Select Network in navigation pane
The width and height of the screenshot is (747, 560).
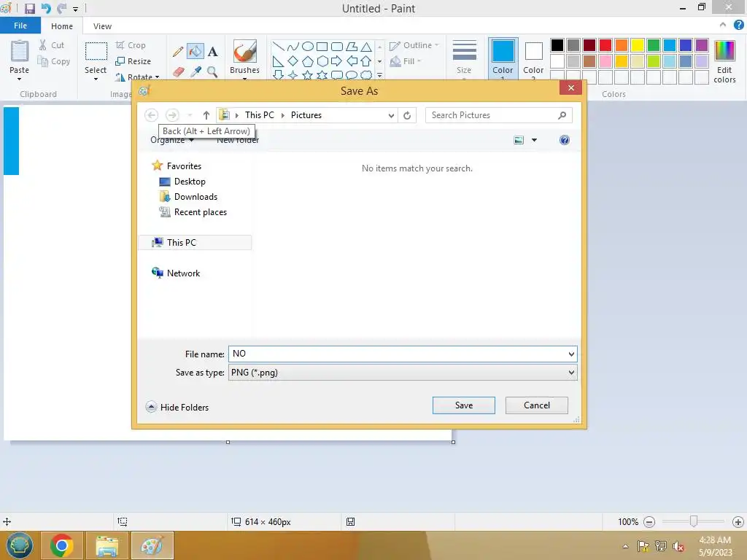(183, 273)
